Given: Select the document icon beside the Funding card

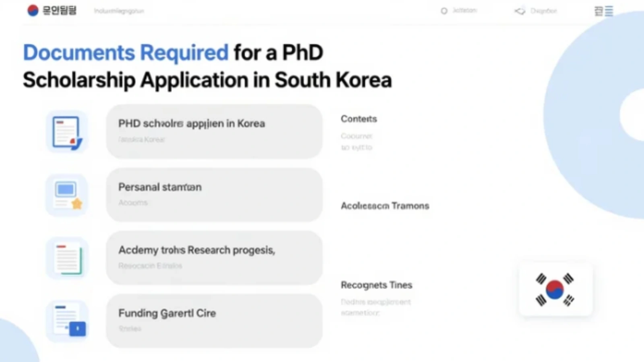Looking at the screenshot, I should click(67, 321).
